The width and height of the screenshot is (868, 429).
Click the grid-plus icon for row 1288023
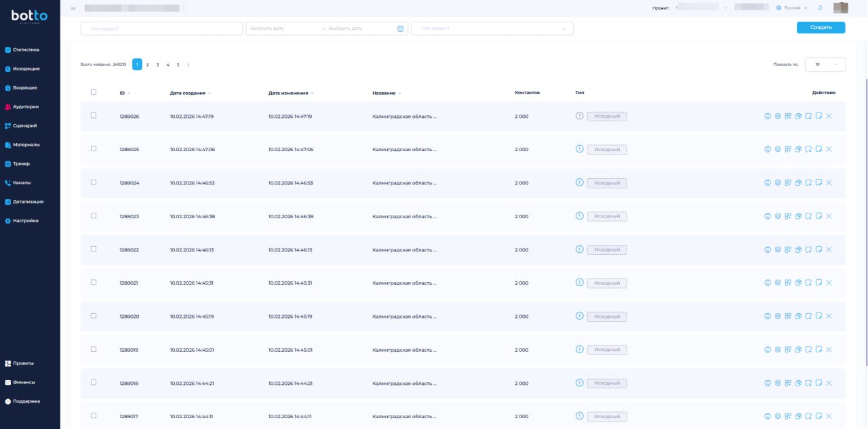788,216
